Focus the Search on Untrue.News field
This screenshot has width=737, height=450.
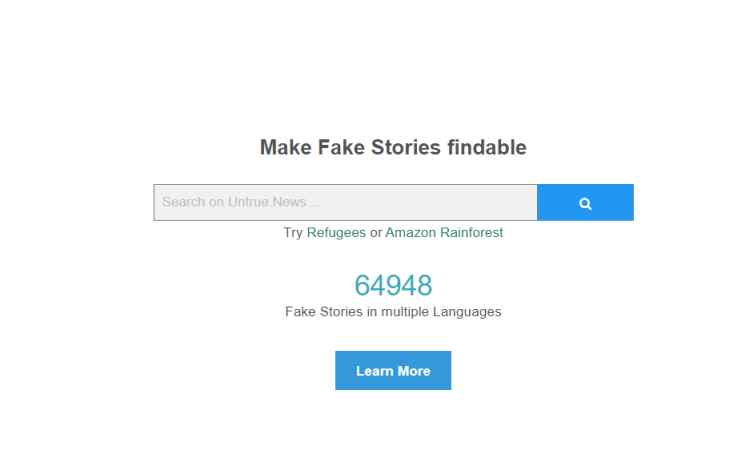click(345, 203)
